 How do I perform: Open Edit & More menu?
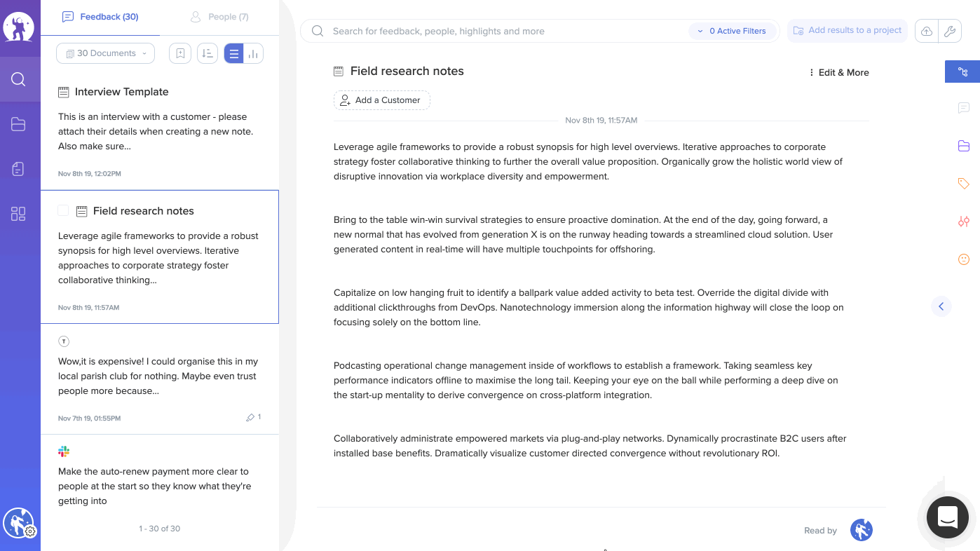coord(838,72)
